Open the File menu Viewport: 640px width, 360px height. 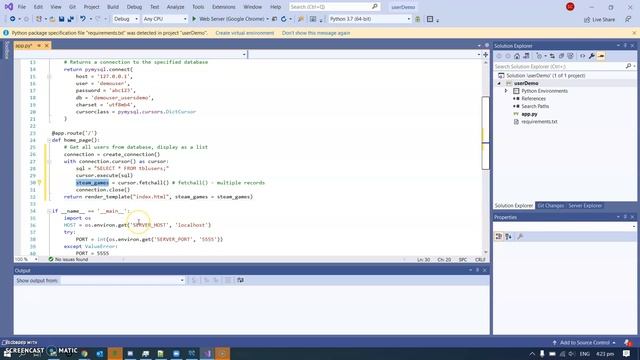(x=22, y=7)
